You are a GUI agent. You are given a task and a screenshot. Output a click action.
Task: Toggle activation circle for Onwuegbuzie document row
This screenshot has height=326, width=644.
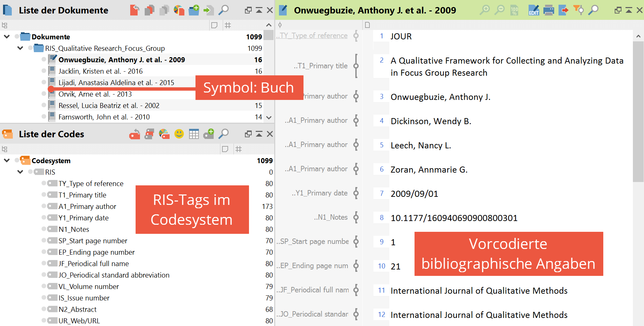(44, 59)
